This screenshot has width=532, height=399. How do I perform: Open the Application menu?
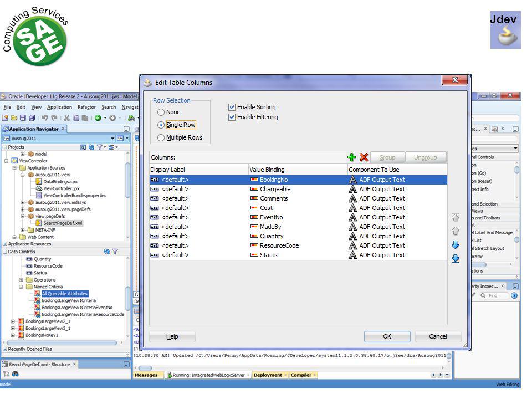coord(59,107)
